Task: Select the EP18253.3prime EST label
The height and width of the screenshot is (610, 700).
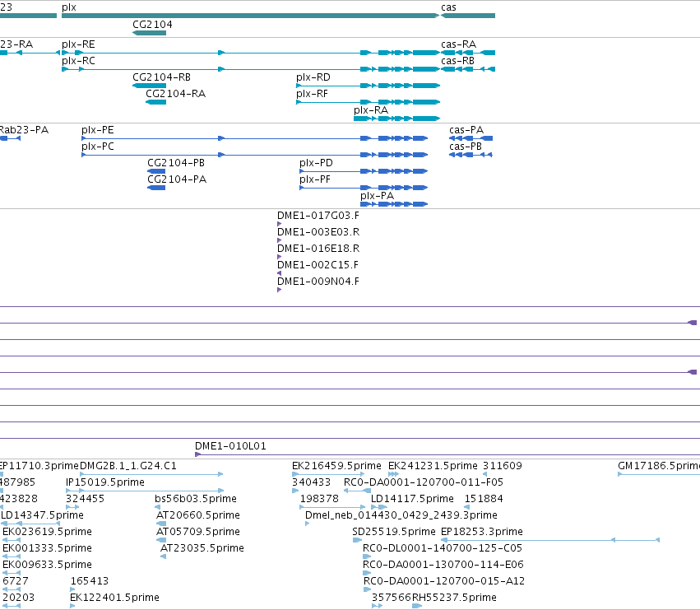Action: [482, 533]
